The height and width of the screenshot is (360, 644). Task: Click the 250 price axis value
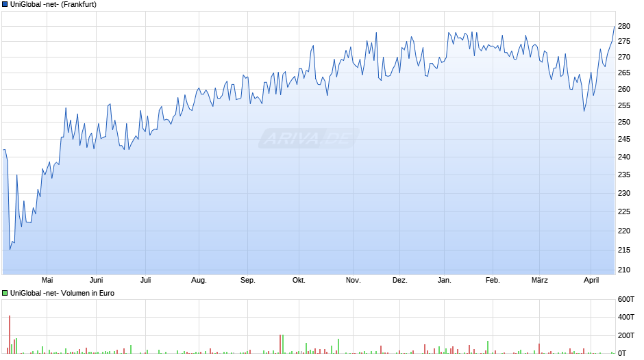624,122
